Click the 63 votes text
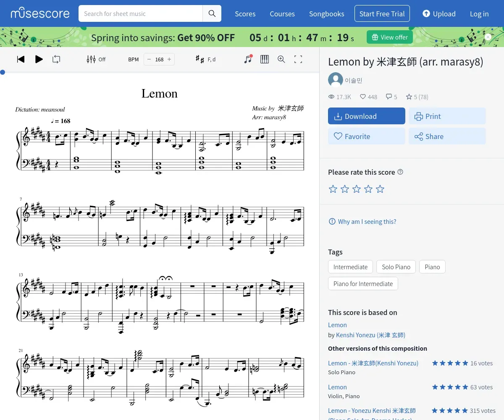The width and height of the screenshot is (504, 420). (x=482, y=387)
